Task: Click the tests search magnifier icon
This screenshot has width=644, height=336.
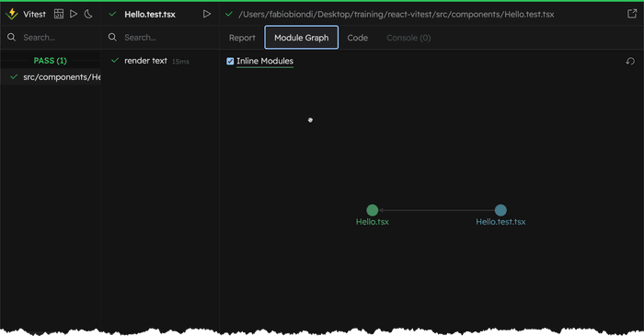Action: tap(112, 38)
